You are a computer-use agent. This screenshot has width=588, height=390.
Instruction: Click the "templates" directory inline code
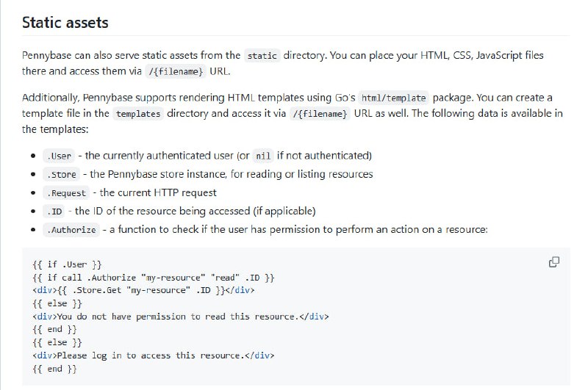(x=137, y=114)
